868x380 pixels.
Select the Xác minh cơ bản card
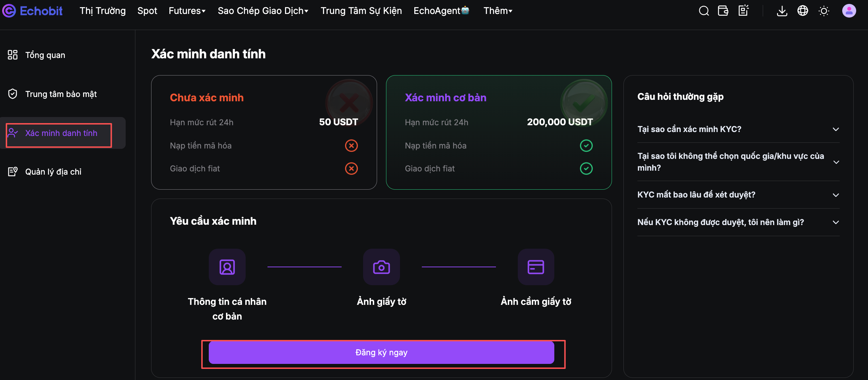pos(499,132)
